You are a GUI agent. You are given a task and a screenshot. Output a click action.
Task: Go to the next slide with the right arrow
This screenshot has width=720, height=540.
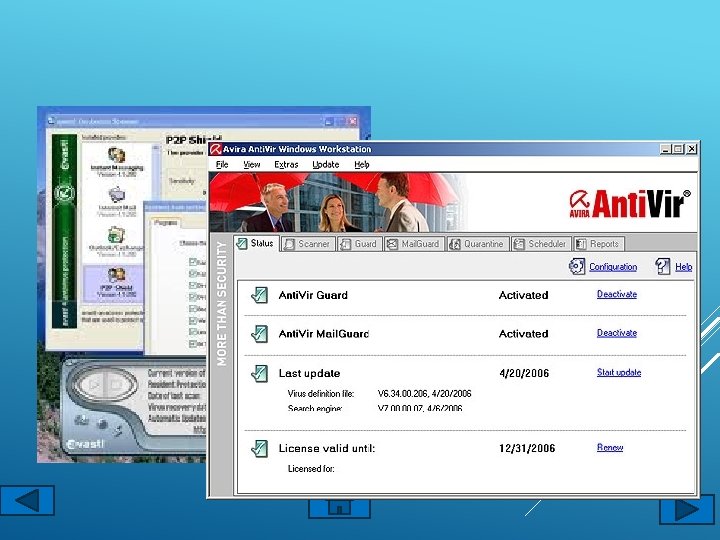[687, 509]
